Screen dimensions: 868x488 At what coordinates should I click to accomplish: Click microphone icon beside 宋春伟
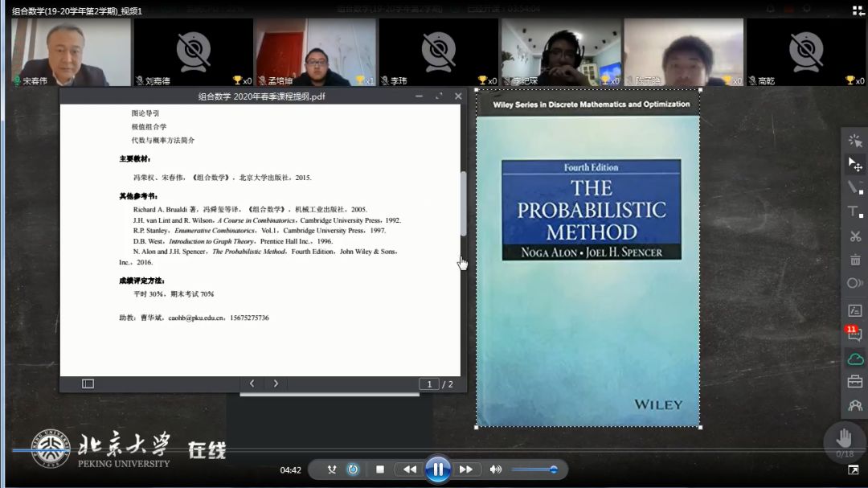[17, 81]
